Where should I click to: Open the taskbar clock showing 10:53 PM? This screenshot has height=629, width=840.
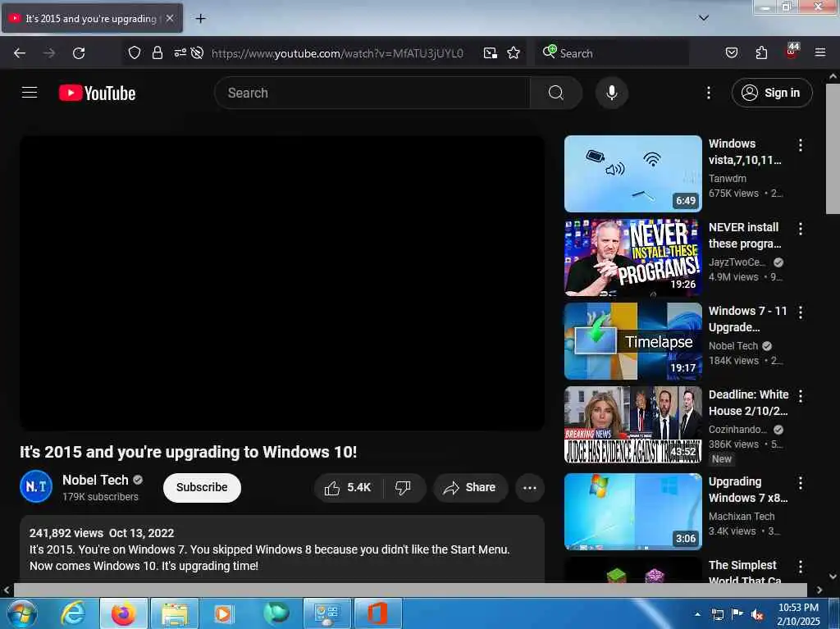click(798, 614)
